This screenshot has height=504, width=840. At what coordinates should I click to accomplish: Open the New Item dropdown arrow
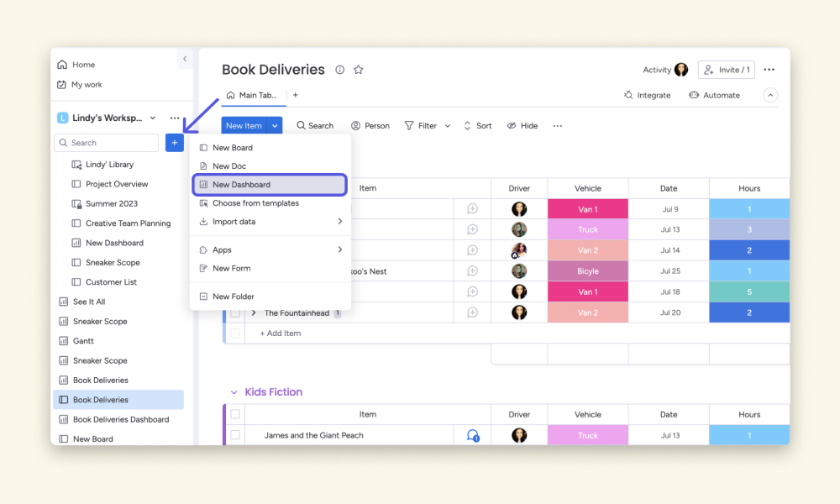click(x=275, y=126)
